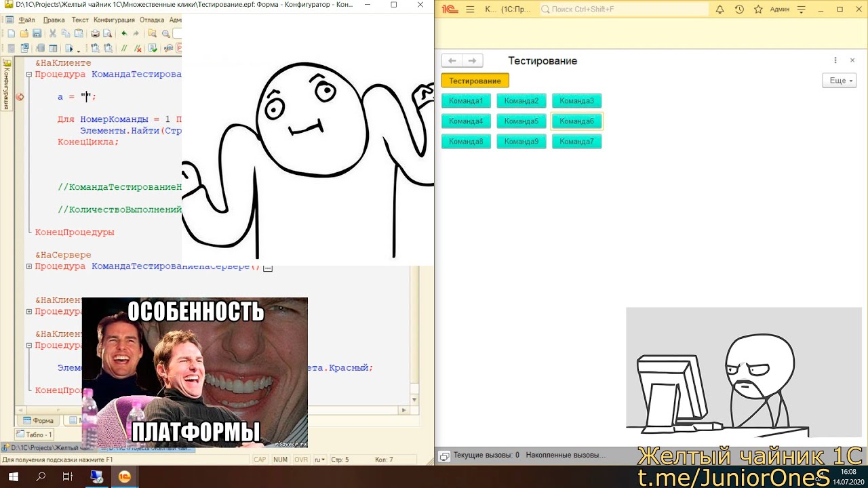Click the 1C application icon in taskbar
This screenshot has width=868, height=488.
point(125,476)
